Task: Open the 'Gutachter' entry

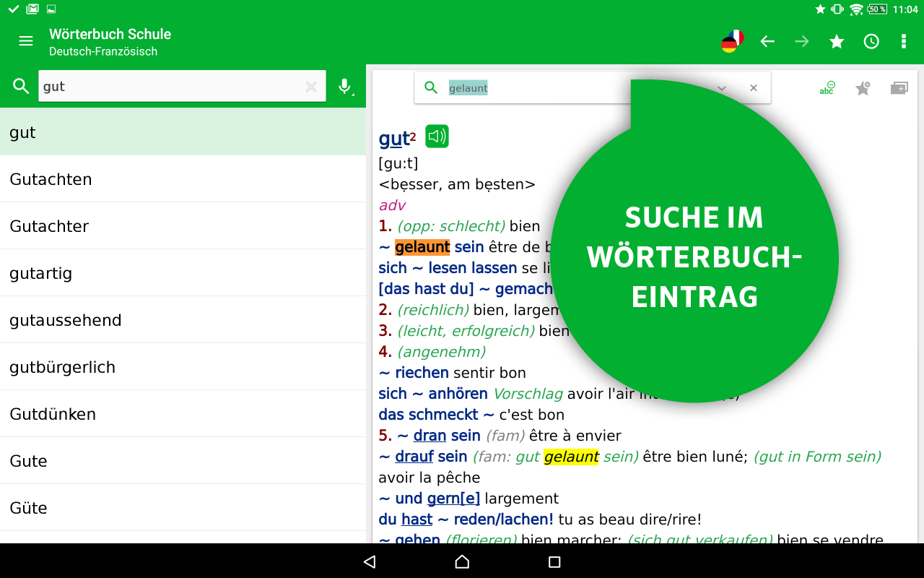Action: click(183, 226)
